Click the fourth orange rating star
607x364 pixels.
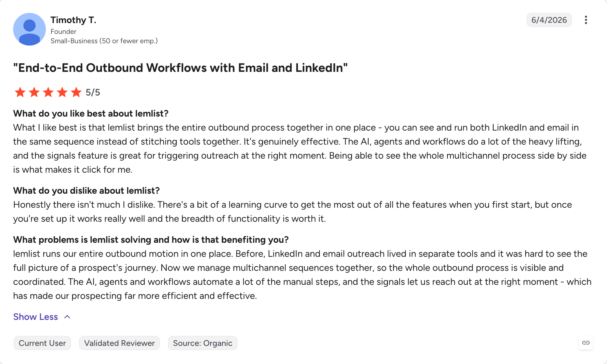(62, 92)
